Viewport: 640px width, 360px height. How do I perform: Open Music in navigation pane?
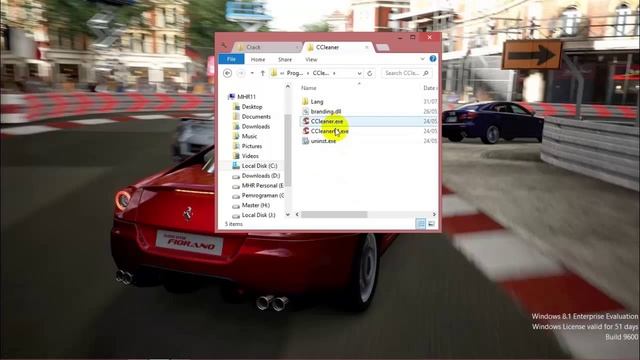pyautogui.click(x=249, y=136)
